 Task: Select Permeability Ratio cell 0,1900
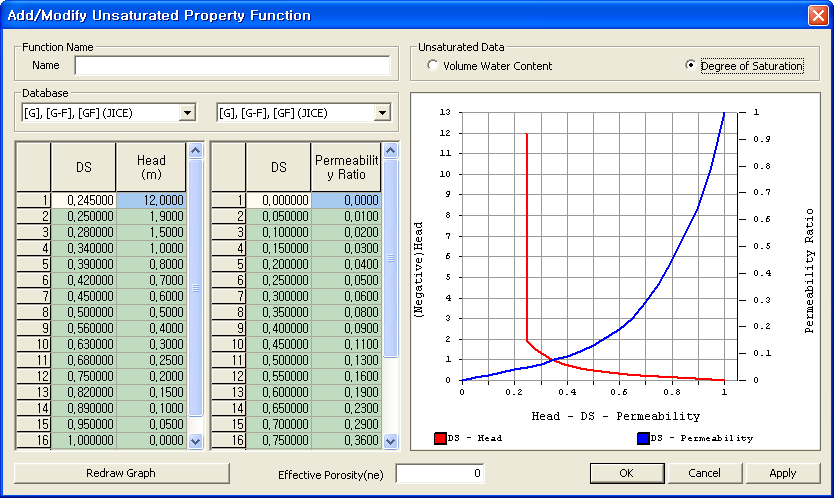[x=346, y=392]
